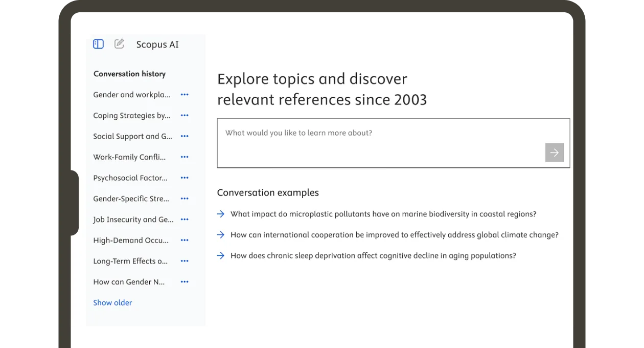Open options for High-Demand Occu... conversation
Image resolution: width=644 pixels, height=348 pixels.
(185, 240)
